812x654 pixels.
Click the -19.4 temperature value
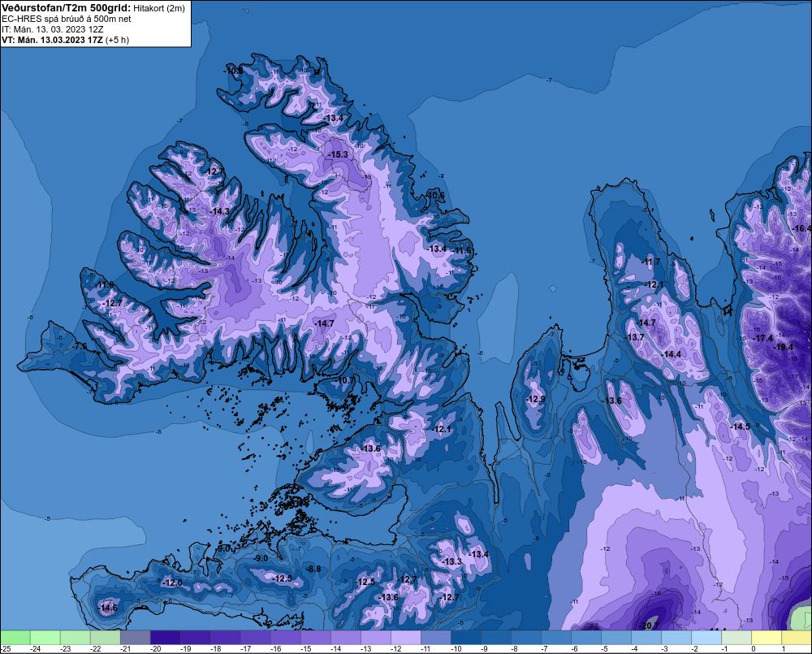coord(783,347)
